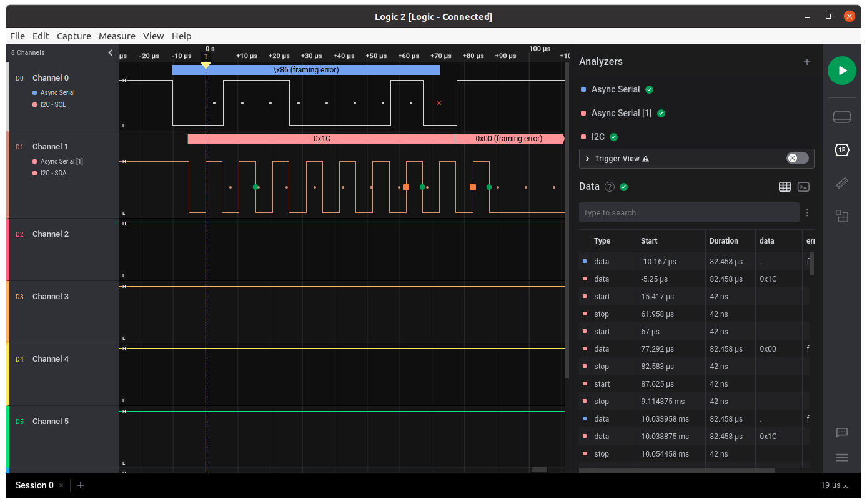Add a new session tab with plus
This screenshot has height=504, width=867.
click(81, 485)
